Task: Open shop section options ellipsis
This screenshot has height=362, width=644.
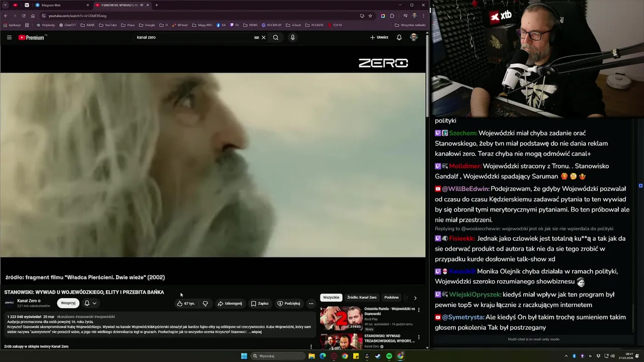Action: tap(311, 346)
